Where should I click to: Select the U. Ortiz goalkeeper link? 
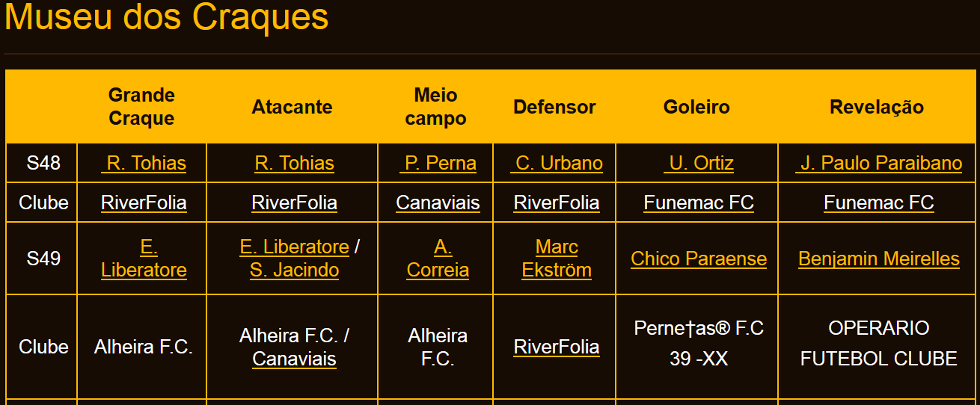699,163
